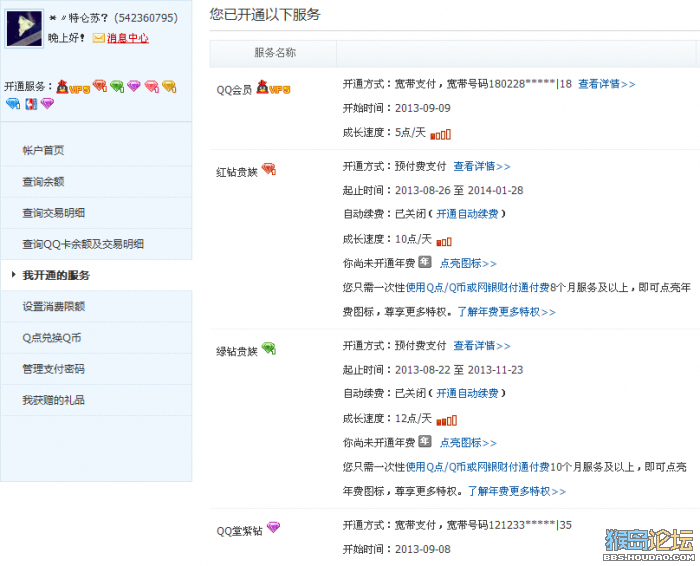Open 查看详情 link in 红钻贵族 row

click(x=482, y=166)
